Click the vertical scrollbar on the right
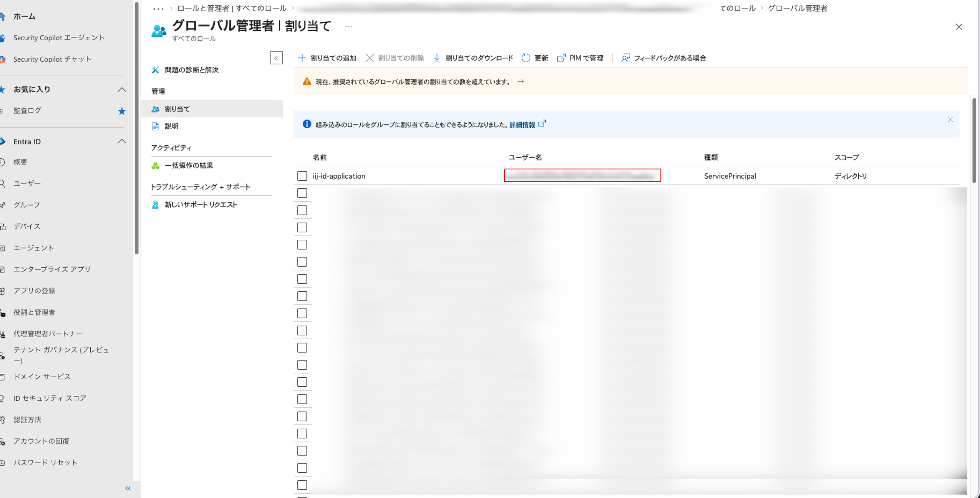 tap(974, 140)
